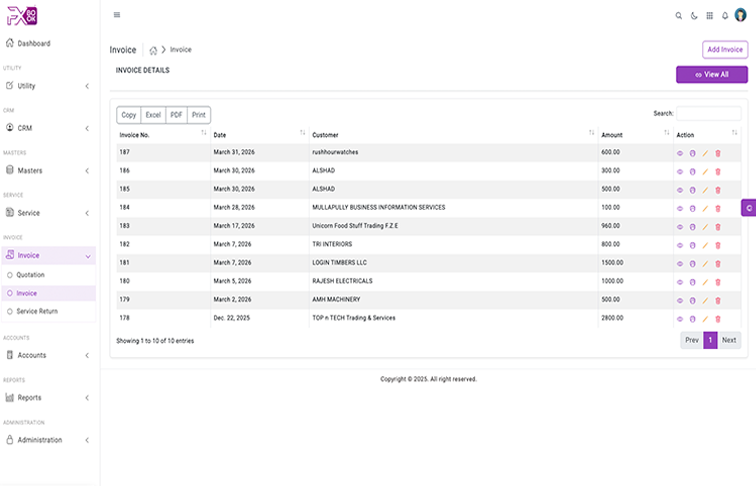The image size is (756, 486).
Task: Open the apps grid icon
Action: coord(710,16)
